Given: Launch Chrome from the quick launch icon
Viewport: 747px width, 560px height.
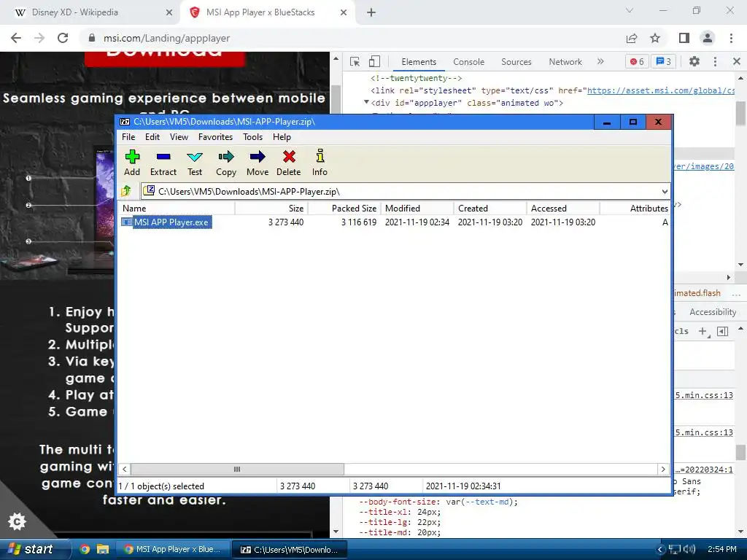Looking at the screenshot, I should (85, 550).
